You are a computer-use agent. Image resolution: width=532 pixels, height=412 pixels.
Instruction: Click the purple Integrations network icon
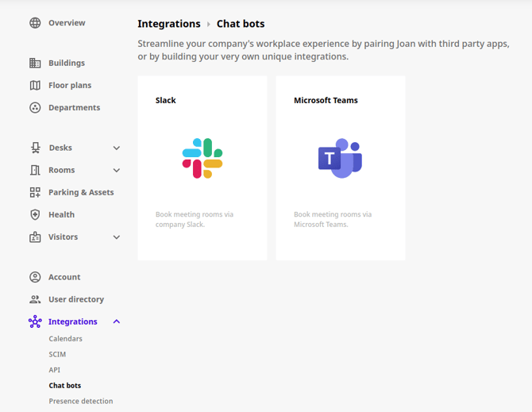click(35, 322)
